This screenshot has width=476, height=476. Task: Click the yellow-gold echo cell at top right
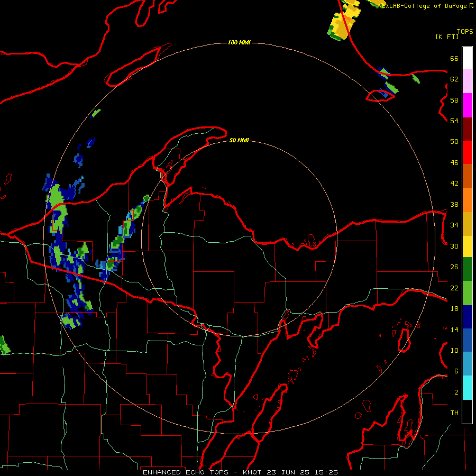[x=344, y=21]
